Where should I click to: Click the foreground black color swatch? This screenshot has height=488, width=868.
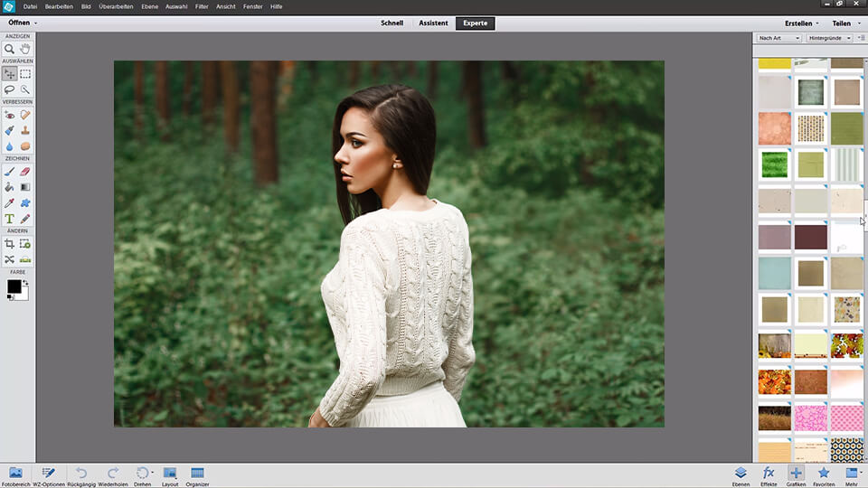[14, 286]
